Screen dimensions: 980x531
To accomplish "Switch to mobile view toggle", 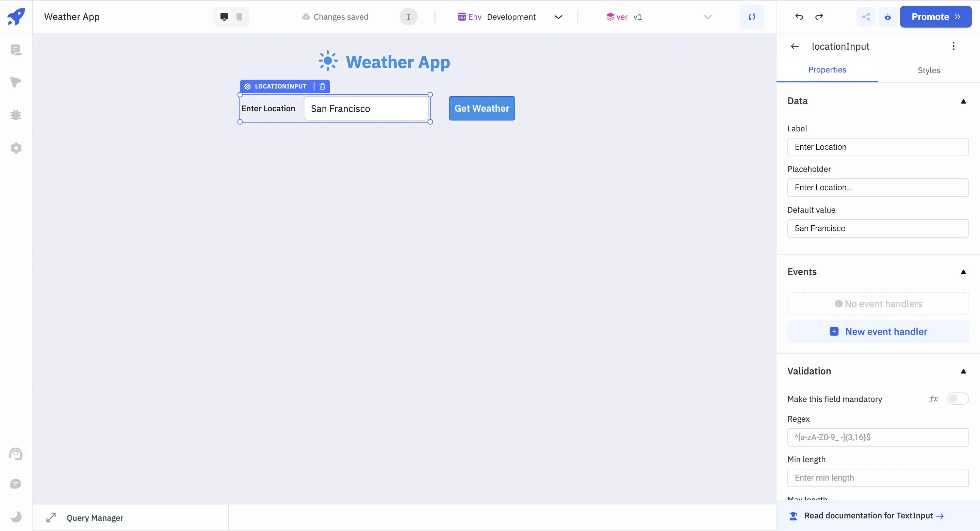I will coord(239,17).
